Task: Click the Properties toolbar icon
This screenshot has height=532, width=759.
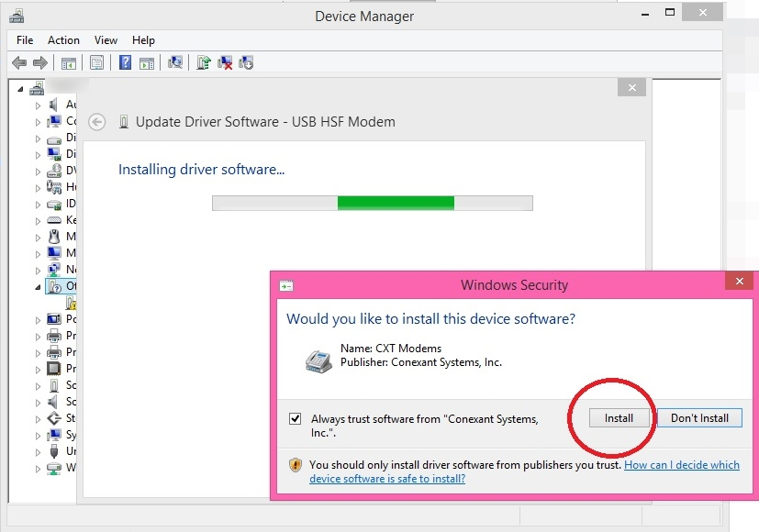Action: click(95, 62)
